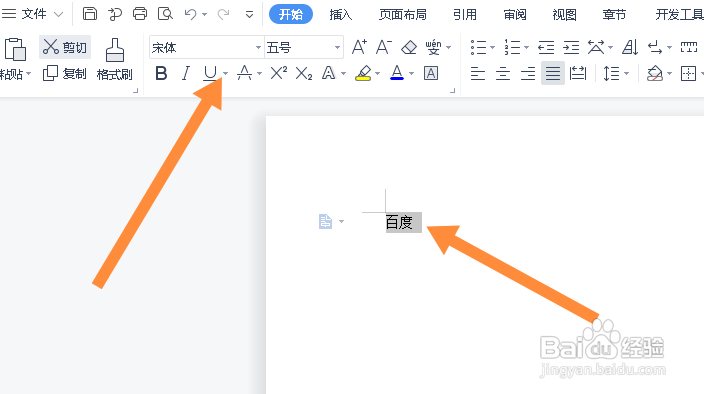Click the paragraph layout icon beside 百度
This screenshot has width=704, height=394.
point(326,221)
